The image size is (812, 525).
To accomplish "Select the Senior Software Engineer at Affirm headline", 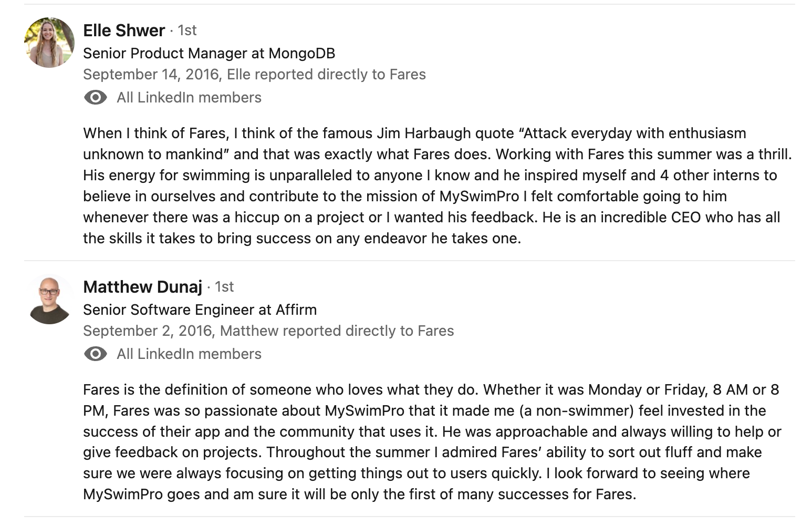I will pyautogui.click(x=200, y=310).
